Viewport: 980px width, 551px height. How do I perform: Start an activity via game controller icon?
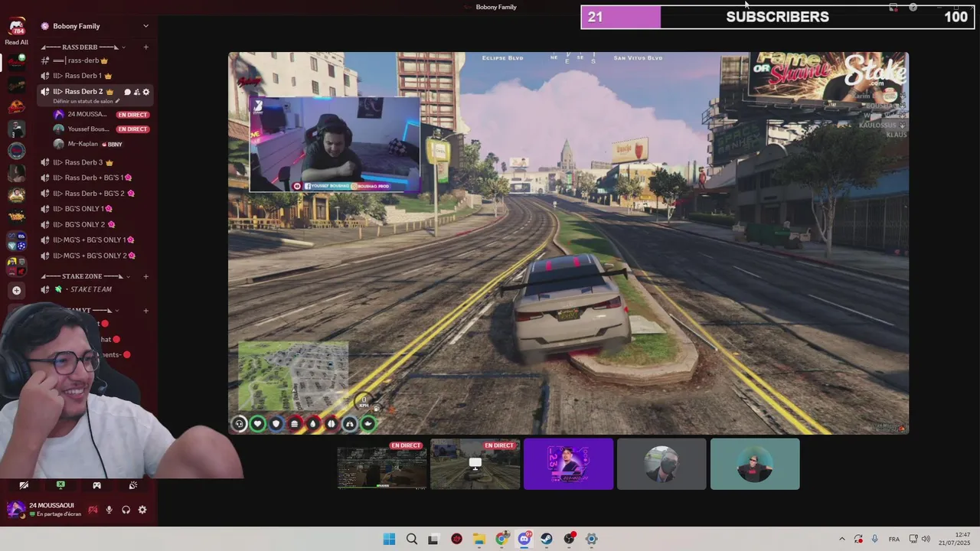point(96,485)
